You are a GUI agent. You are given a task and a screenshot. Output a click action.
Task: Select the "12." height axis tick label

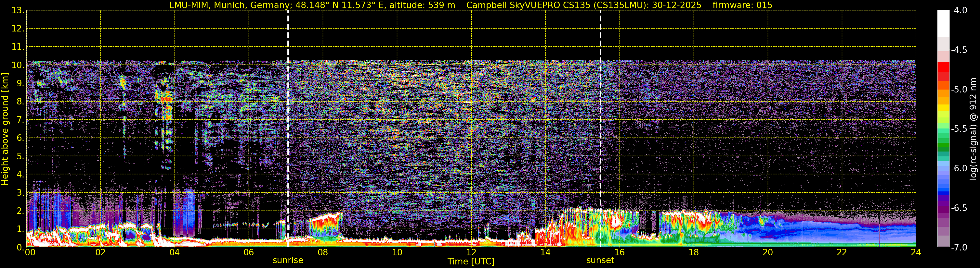point(18,29)
